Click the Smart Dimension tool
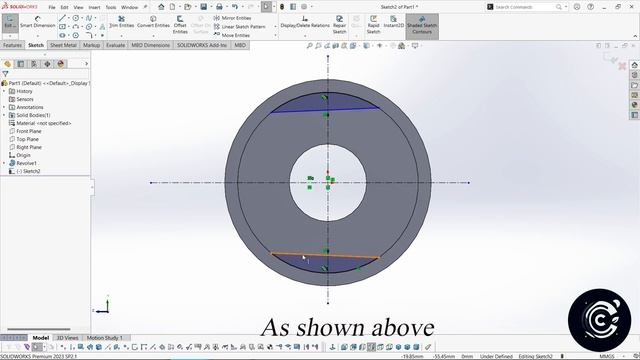Viewport: 640px width, 360px height. click(38, 22)
